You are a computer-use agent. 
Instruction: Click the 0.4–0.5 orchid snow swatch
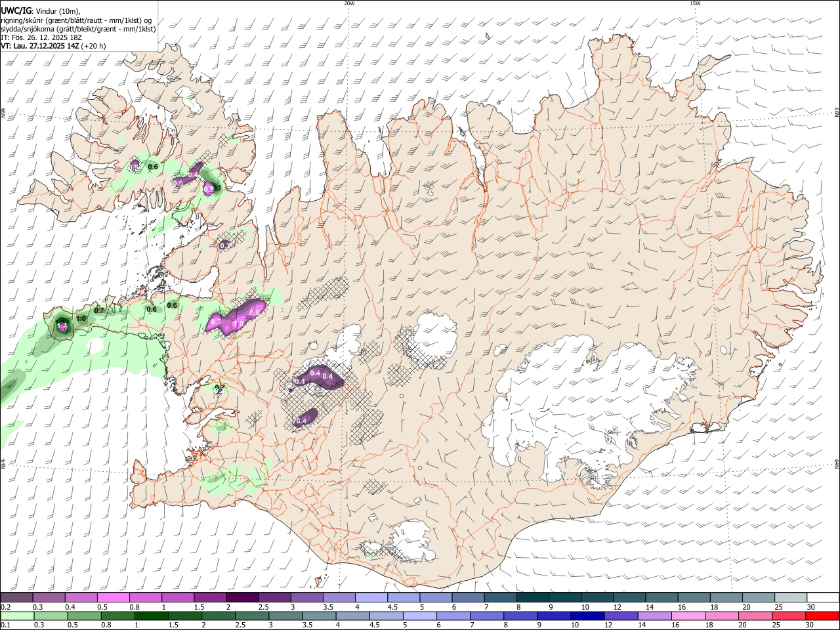click(x=81, y=598)
